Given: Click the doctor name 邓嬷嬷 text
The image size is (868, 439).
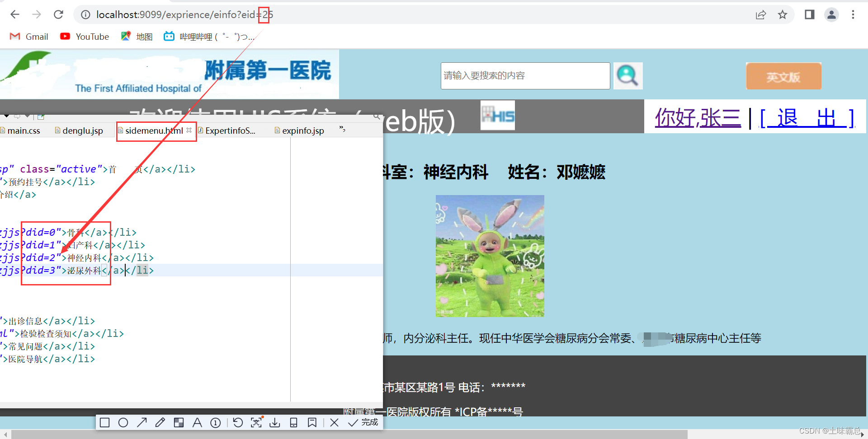Looking at the screenshot, I should pos(581,172).
